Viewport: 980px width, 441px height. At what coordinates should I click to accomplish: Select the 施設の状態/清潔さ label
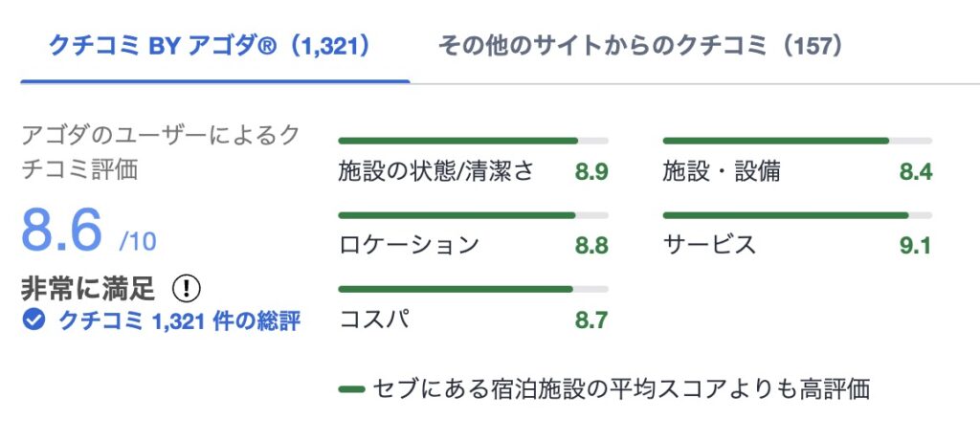click(435, 172)
